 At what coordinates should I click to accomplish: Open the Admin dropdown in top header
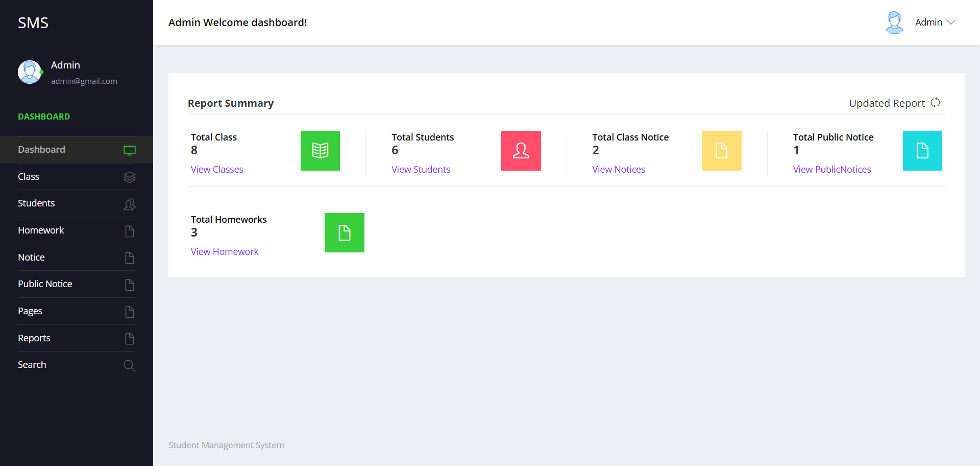click(935, 22)
